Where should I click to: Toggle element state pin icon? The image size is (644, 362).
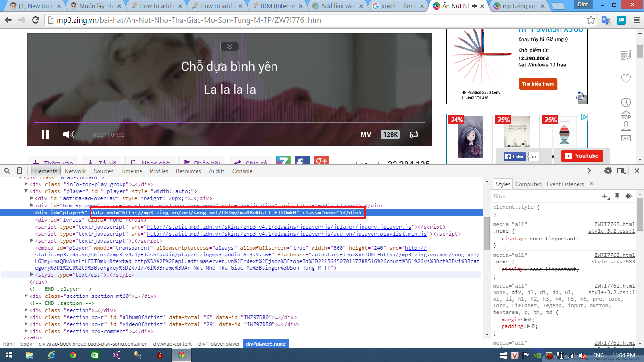(x=617, y=196)
